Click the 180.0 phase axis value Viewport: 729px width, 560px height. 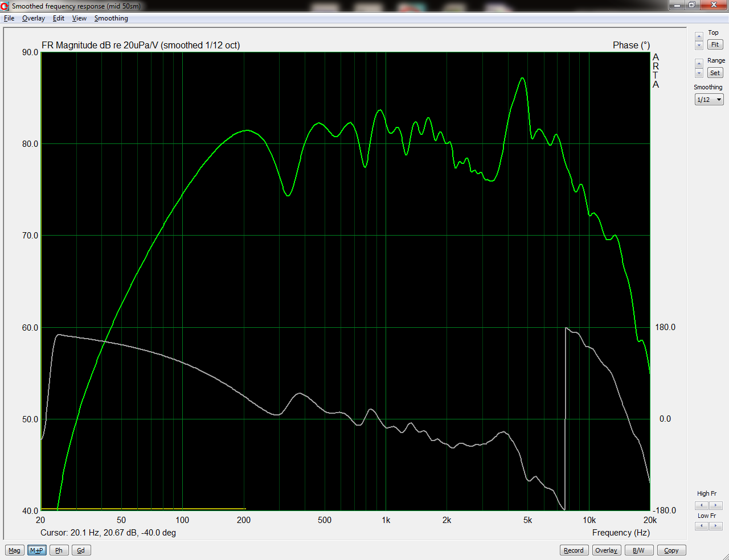(x=665, y=327)
